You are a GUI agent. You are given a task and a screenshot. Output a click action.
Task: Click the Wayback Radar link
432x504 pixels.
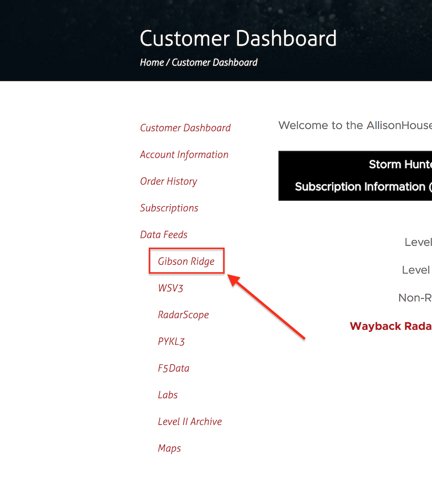pos(391,326)
